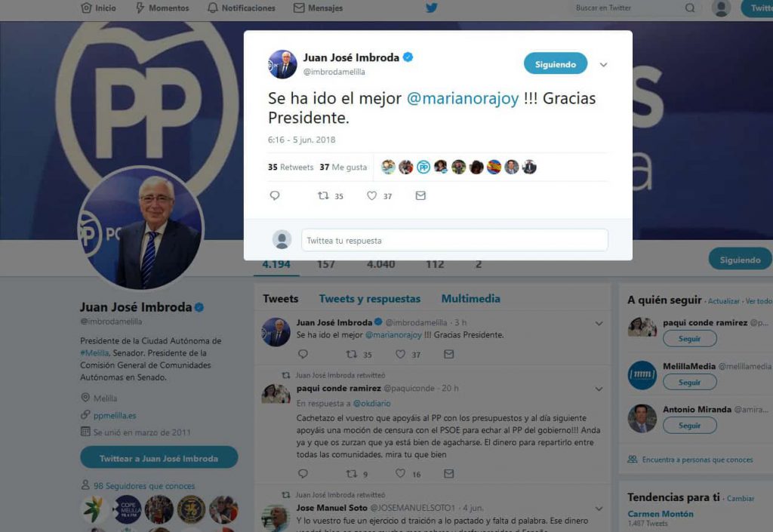
Task: Send the popup tweet by direct message via the envelope icon
Action: pos(420,195)
